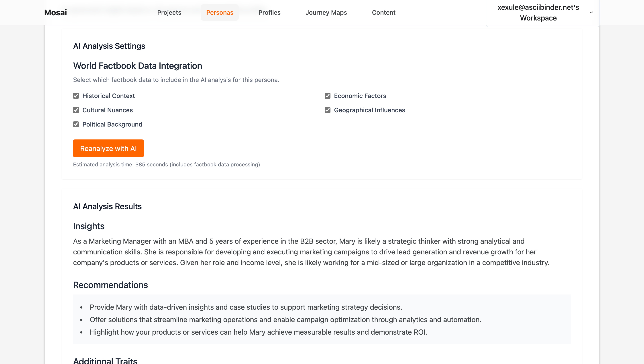Open Journey Maps page
644x364 pixels.
tap(326, 12)
